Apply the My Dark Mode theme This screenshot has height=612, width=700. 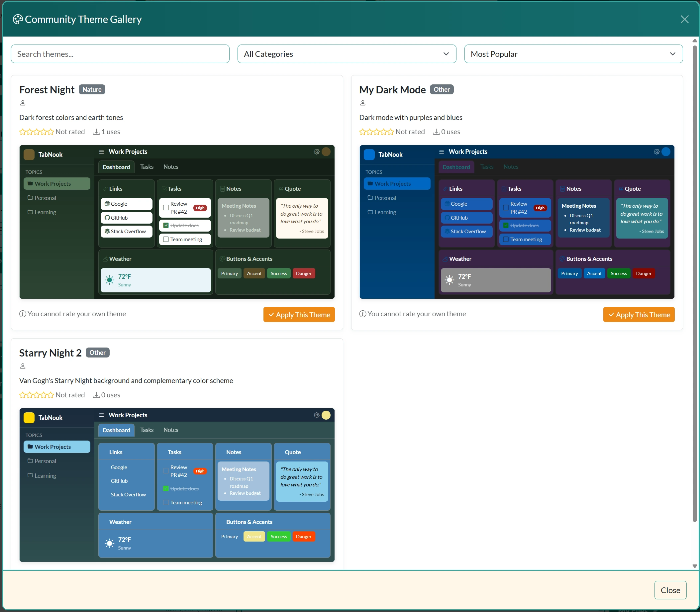[x=639, y=315]
